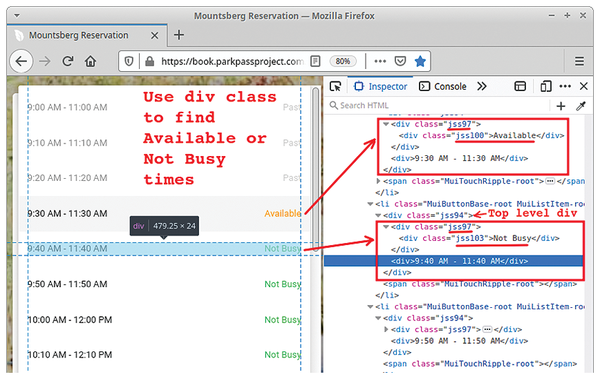The width and height of the screenshot is (600, 379).
Task: Add a new node with plus icon
Action: (x=561, y=106)
